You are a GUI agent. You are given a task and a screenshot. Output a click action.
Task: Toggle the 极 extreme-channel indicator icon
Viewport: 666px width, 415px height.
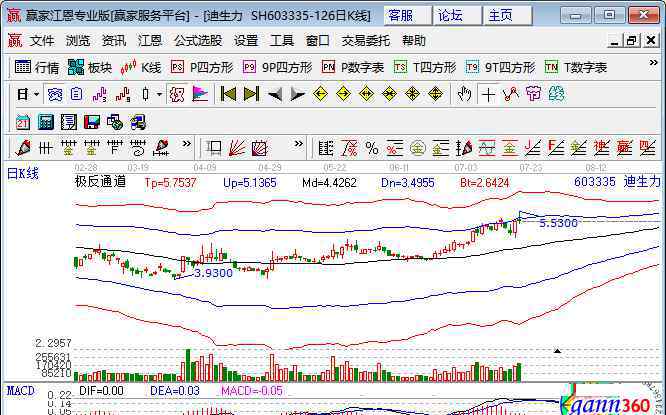point(177,94)
